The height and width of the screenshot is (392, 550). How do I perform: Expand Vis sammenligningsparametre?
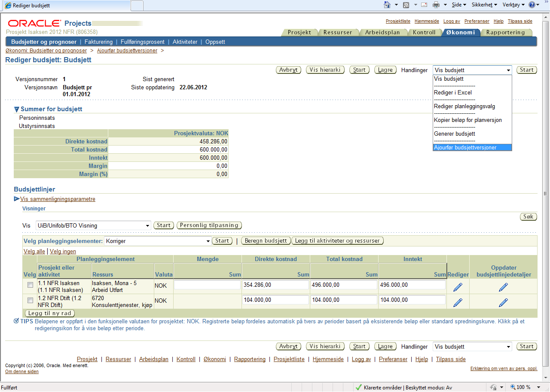[17, 199]
